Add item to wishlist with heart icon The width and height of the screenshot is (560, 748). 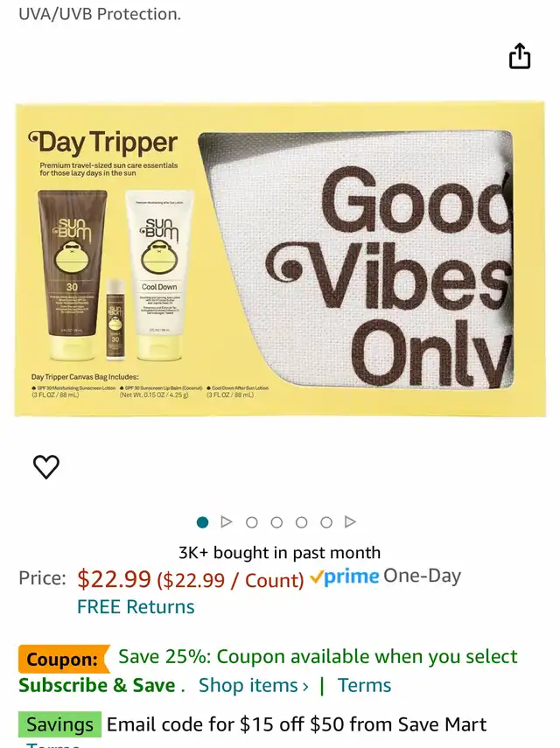tap(46, 466)
